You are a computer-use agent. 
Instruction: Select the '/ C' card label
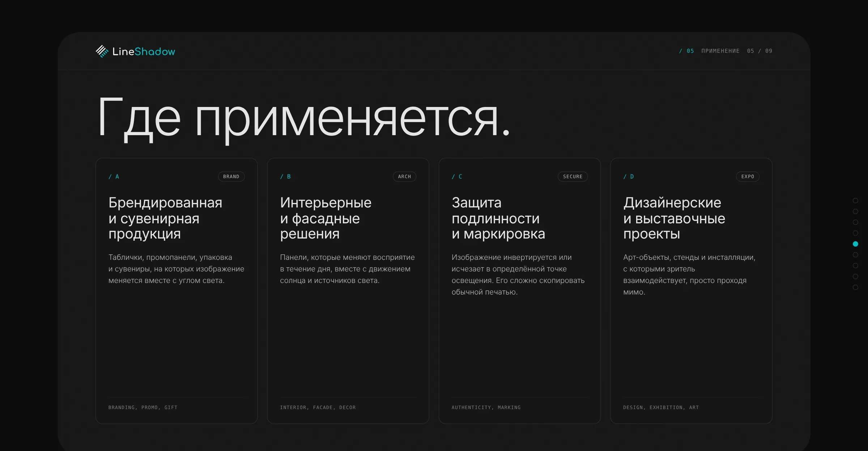[x=457, y=176]
